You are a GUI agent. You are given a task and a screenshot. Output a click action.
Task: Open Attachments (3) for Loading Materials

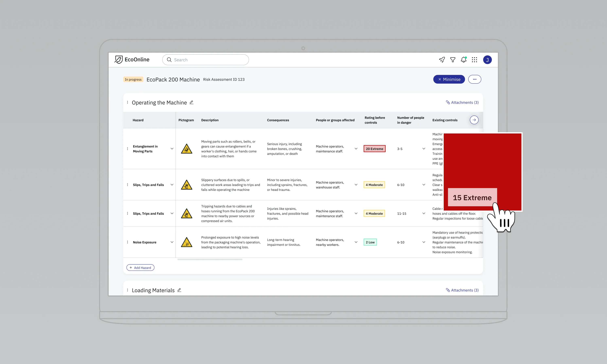(x=462, y=290)
